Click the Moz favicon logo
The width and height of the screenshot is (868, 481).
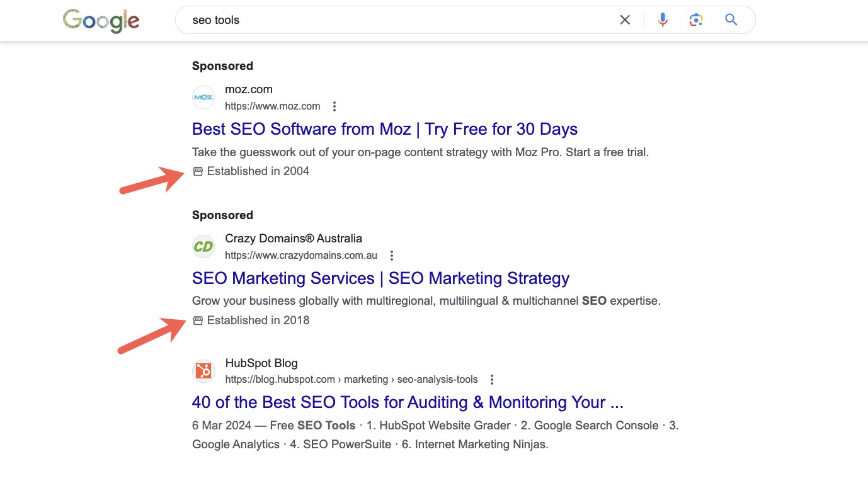203,98
